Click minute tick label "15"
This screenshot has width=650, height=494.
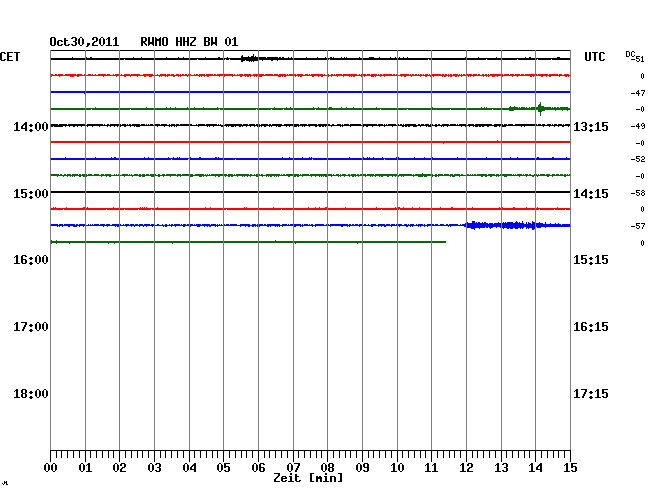click(570, 468)
